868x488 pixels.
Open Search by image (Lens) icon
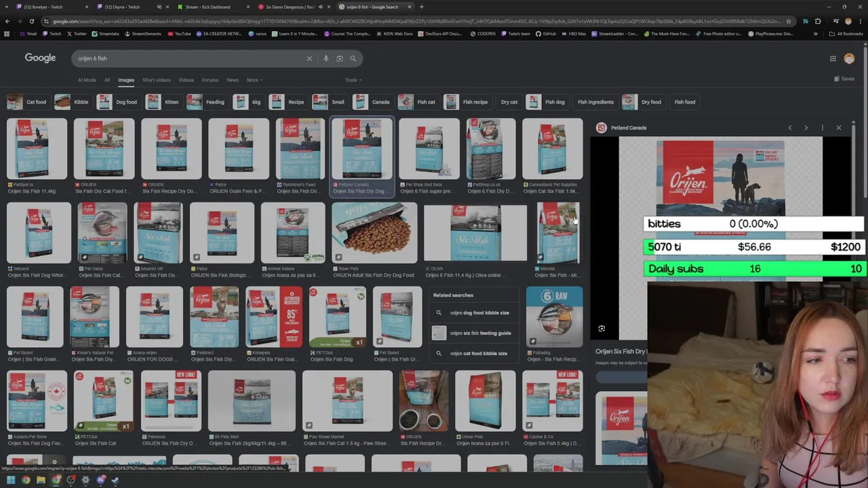click(x=339, y=58)
